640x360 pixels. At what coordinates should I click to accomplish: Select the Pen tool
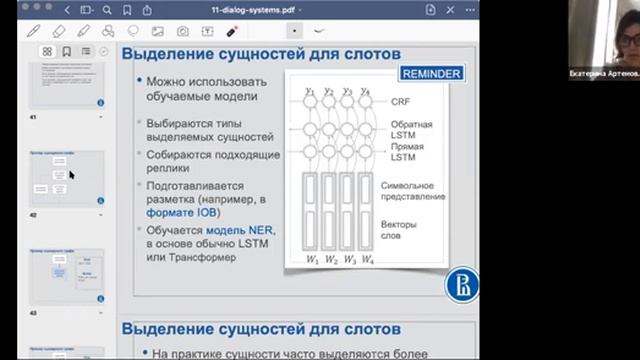[x=33, y=31]
